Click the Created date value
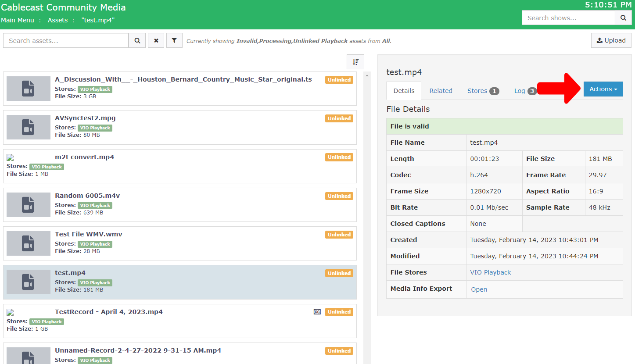 point(534,240)
